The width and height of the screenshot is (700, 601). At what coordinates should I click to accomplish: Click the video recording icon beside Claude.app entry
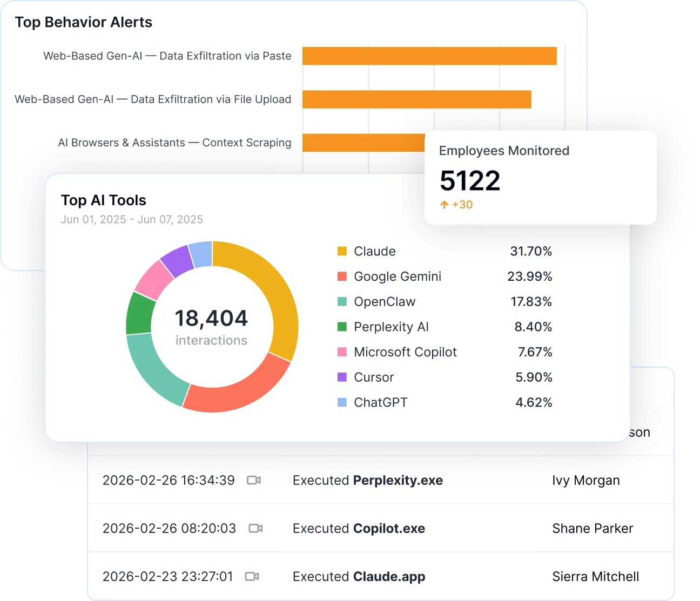[x=252, y=576]
